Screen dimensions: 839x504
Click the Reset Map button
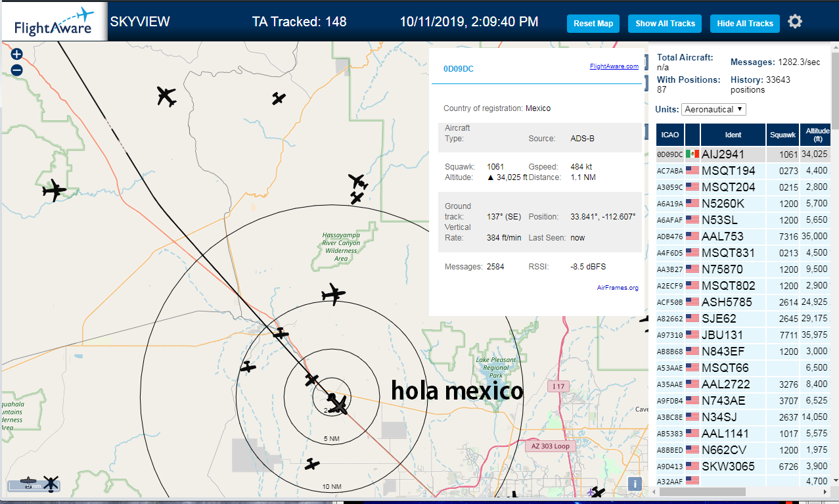tap(593, 24)
